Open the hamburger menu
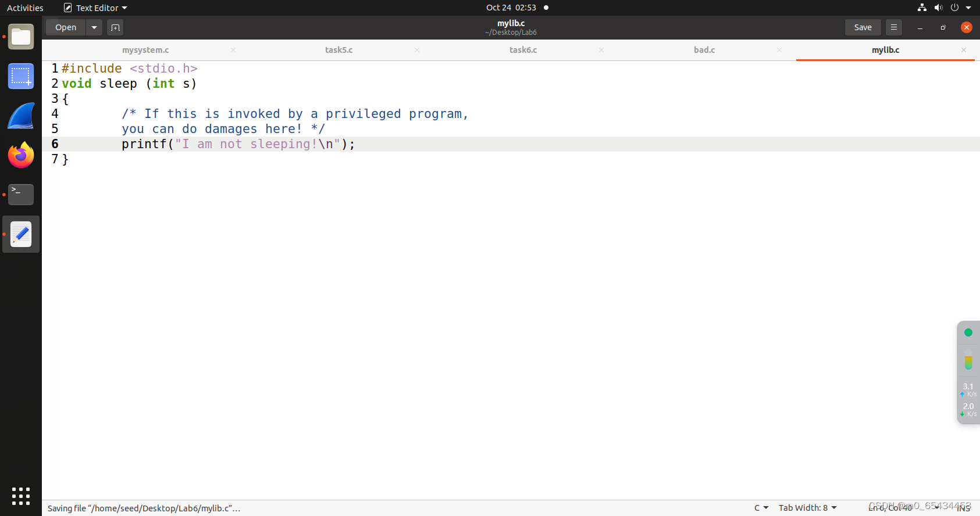This screenshot has width=980, height=516. click(894, 27)
